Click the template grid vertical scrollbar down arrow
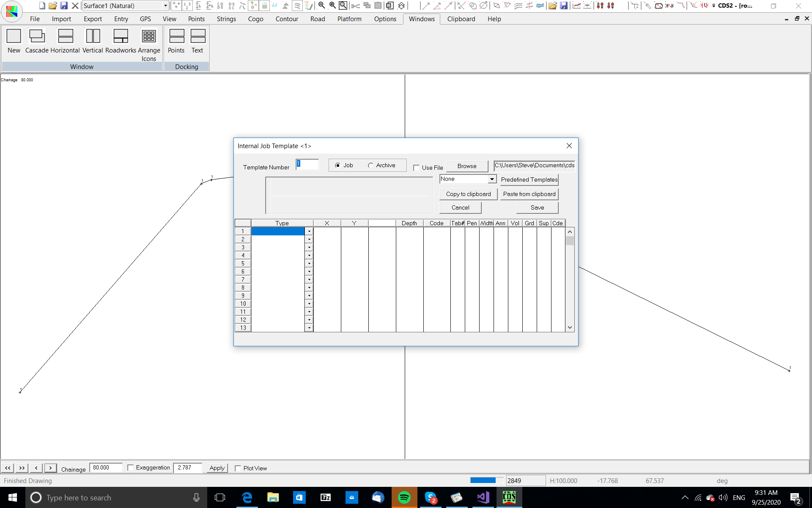The width and height of the screenshot is (812, 508). tap(570, 327)
